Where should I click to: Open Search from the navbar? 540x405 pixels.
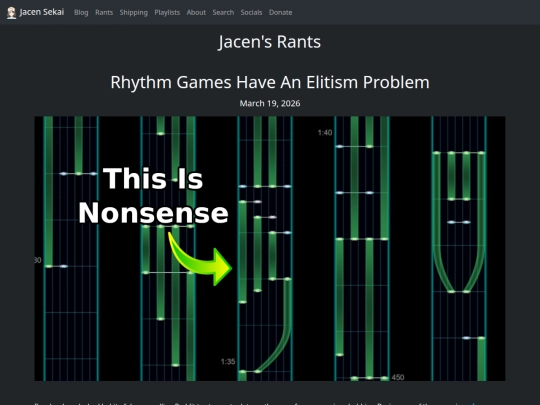[223, 12]
